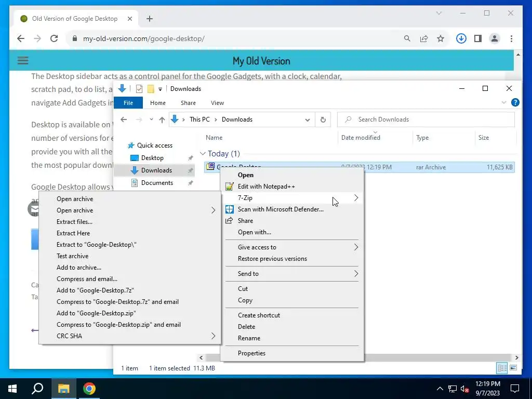
Task: Open Chrome zoom magnifier icon in address bar
Action: pyautogui.click(x=407, y=38)
